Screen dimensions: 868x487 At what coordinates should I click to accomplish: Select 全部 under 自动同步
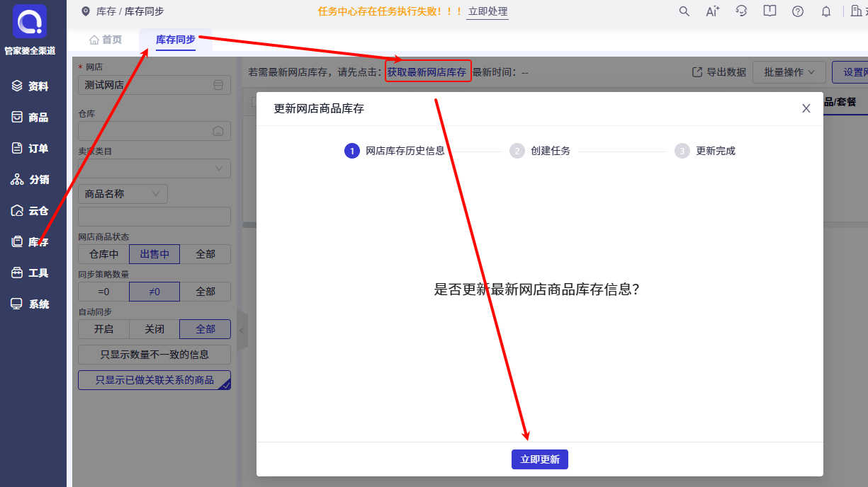205,329
